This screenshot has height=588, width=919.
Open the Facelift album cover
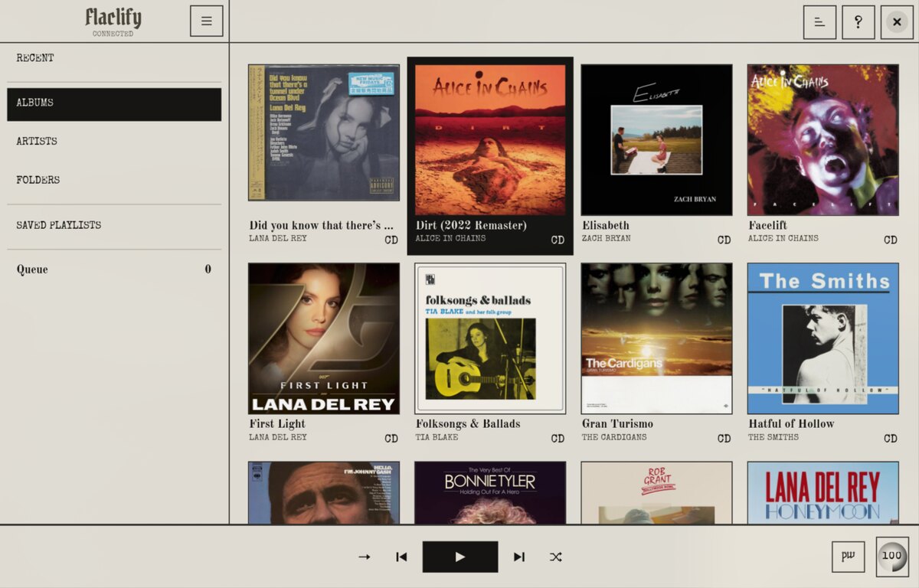(823, 140)
